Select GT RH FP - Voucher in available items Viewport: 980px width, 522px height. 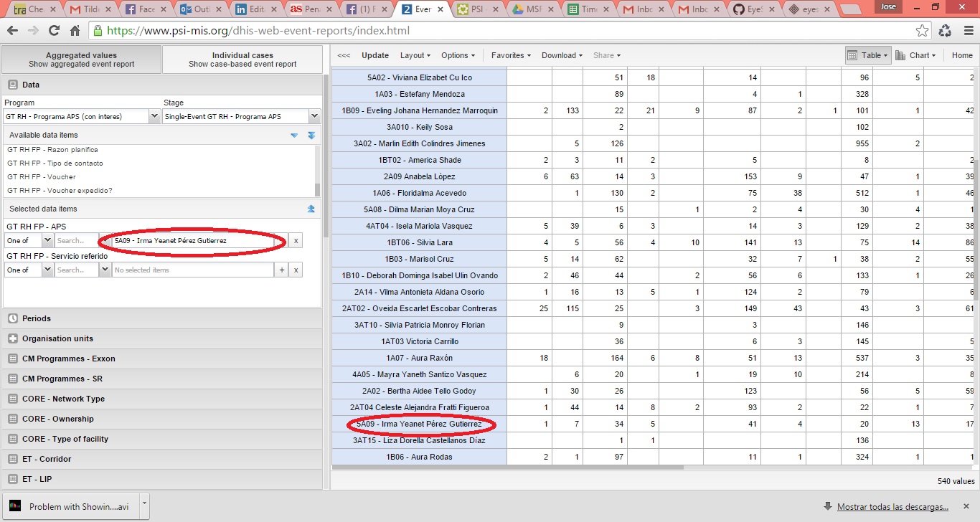(42, 177)
